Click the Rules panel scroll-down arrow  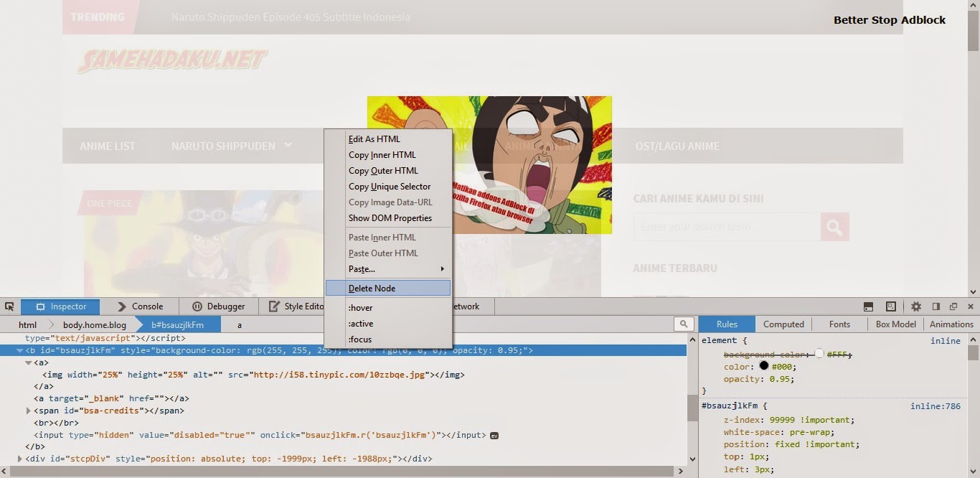tap(973, 472)
